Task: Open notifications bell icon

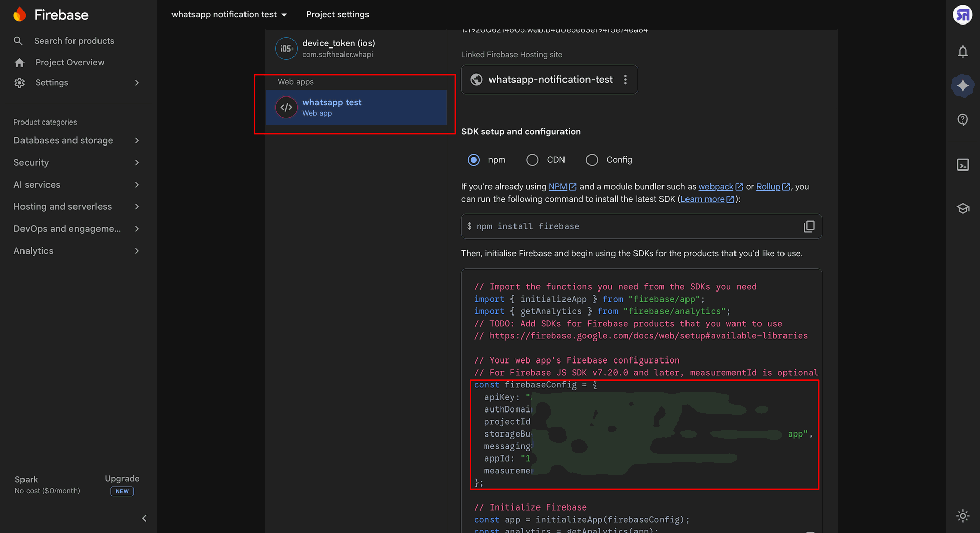Action: tap(963, 52)
